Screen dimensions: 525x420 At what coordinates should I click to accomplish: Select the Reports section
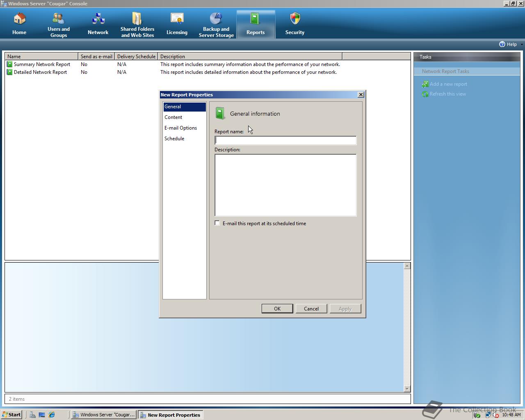tap(256, 24)
